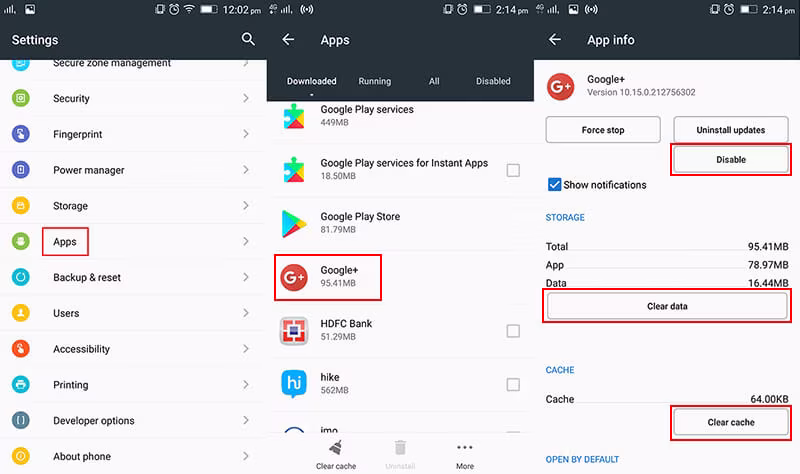Tap the Power manager icon

point(20,169)
